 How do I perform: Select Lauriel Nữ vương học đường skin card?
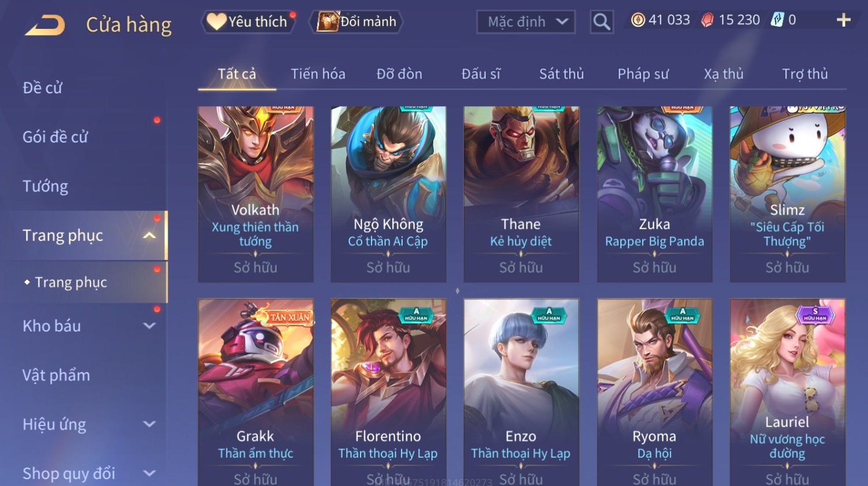(787, 392)
